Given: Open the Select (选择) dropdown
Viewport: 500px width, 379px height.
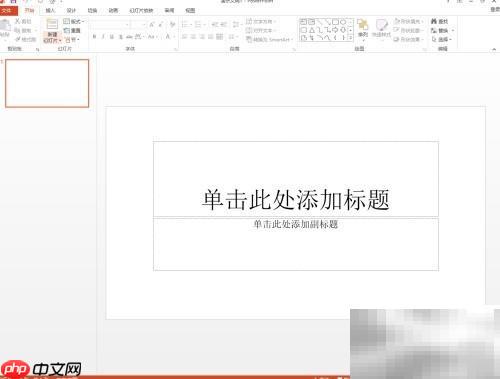Looking at the screenshot, I should 442,39.
